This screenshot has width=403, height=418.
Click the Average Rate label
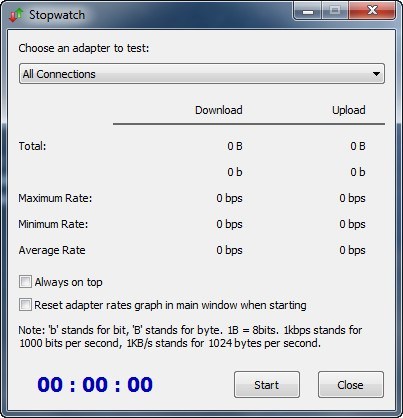click(52, 250)
